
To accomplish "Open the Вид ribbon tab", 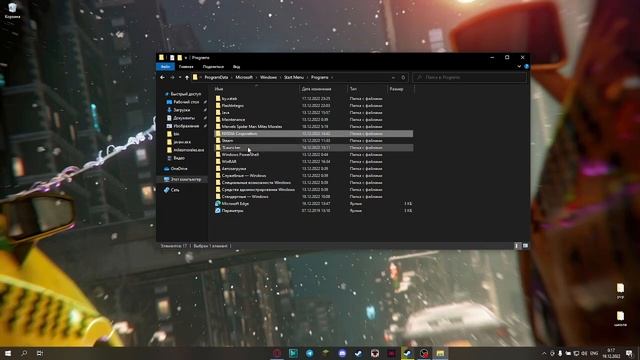I will click(x=236, y=67).
